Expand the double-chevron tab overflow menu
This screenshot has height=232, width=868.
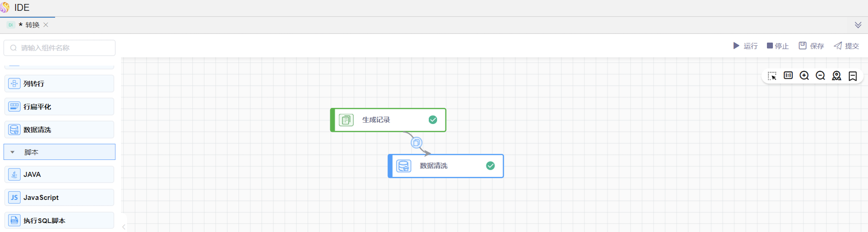click(858, 25)
